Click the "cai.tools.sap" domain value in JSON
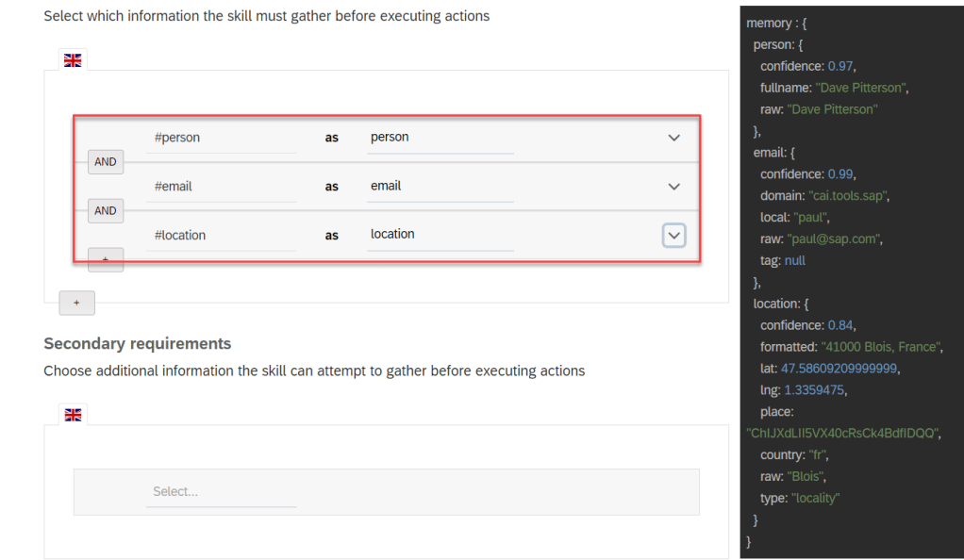Image resolution: width=964 pixels, height=560 pixels. click(849, 195)
